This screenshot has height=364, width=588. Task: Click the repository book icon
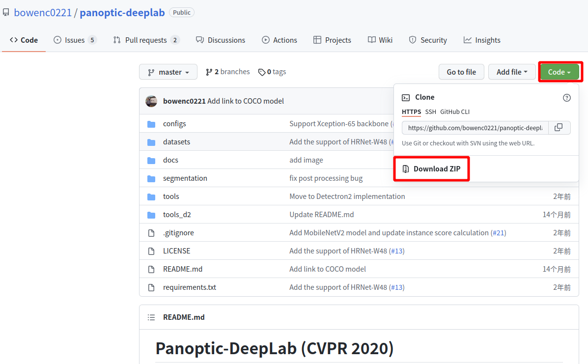point(6,12)
